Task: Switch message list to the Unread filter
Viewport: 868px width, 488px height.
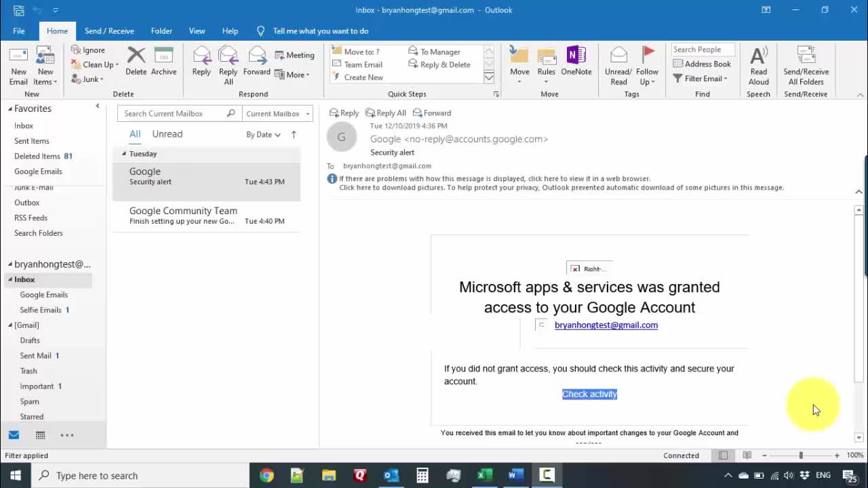Action: click(x=167, y=134)
